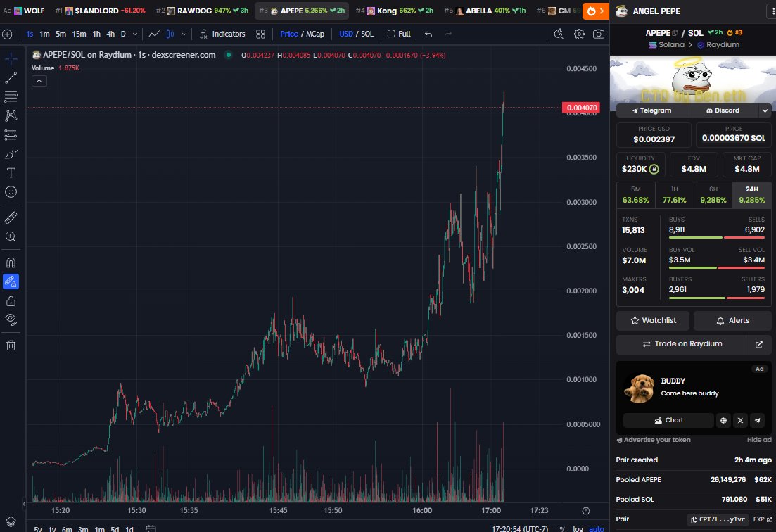776x532 pixels.
Task: Open the forecasting and measurement tools
Action: [x=11, y=134]
